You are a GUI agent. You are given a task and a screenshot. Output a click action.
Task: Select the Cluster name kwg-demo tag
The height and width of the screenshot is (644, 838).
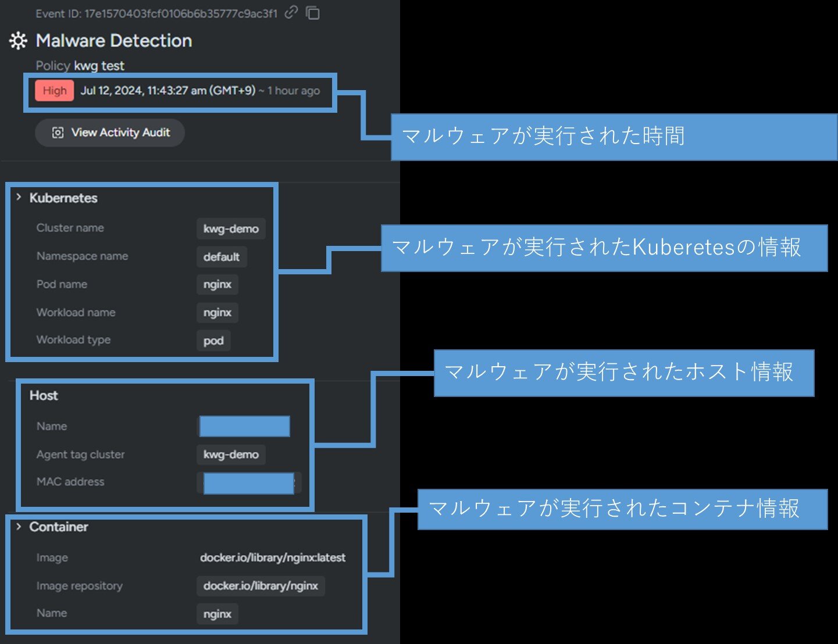[231, 228]
